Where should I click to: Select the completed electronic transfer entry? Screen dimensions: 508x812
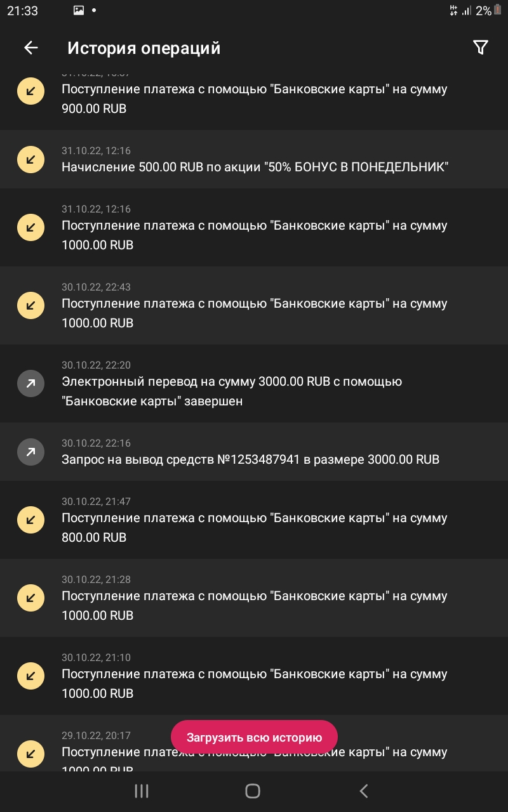point(254,383)
